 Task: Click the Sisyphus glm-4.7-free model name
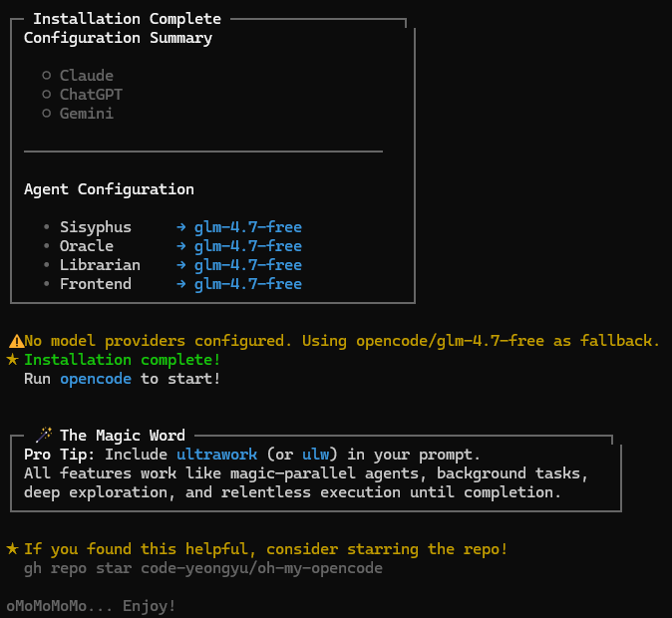click(248, 227)
